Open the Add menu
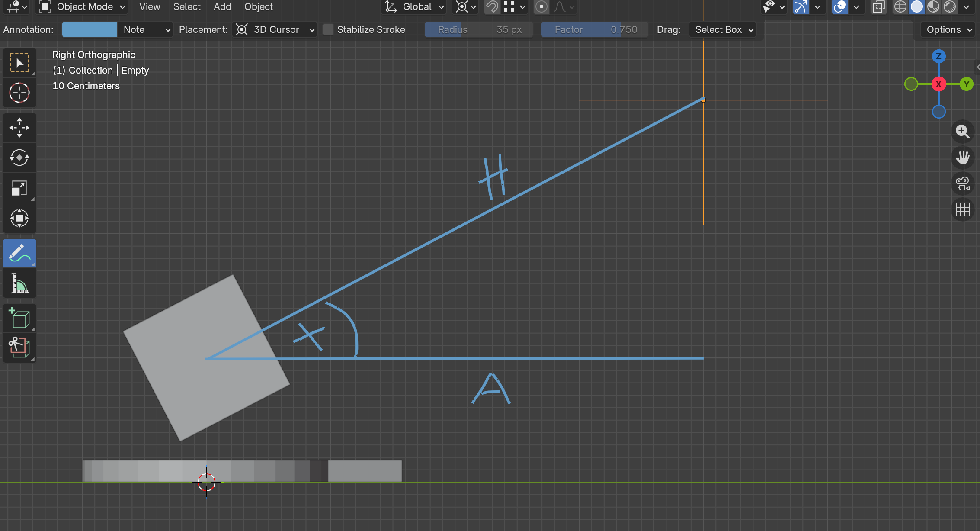The image size is (980, 531). coord(222,7)
